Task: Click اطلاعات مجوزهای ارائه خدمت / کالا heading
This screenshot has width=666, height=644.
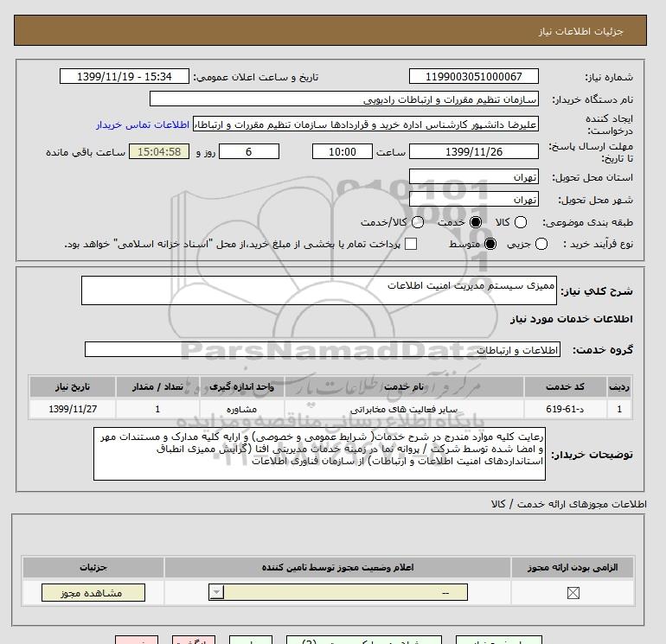Action: (x=568, y=504)
